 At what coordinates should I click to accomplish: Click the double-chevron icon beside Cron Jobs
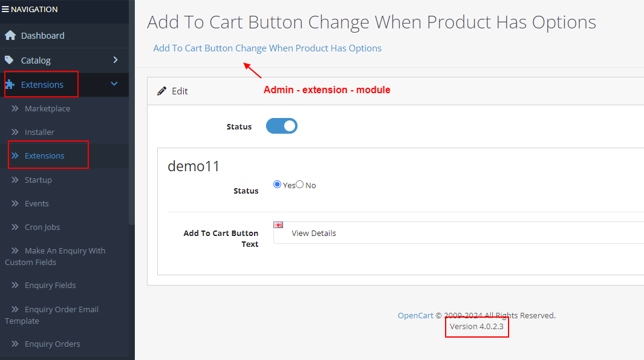pos(15,227)
